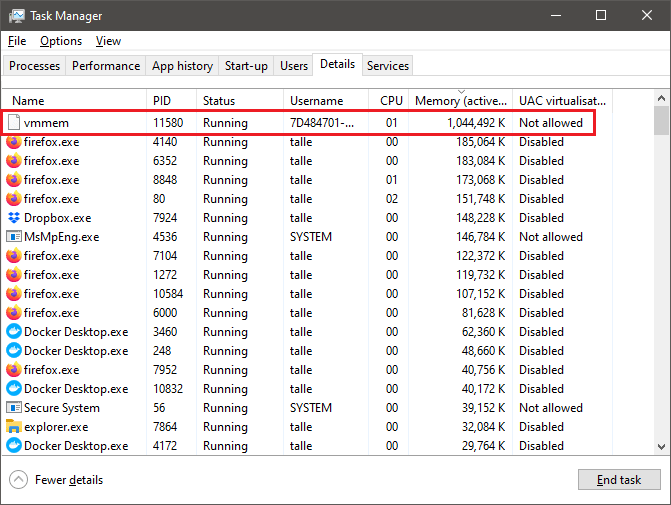Click Docker Desktop icon for PID 10832
Screen dimensions: 671x505
point(14,389)
